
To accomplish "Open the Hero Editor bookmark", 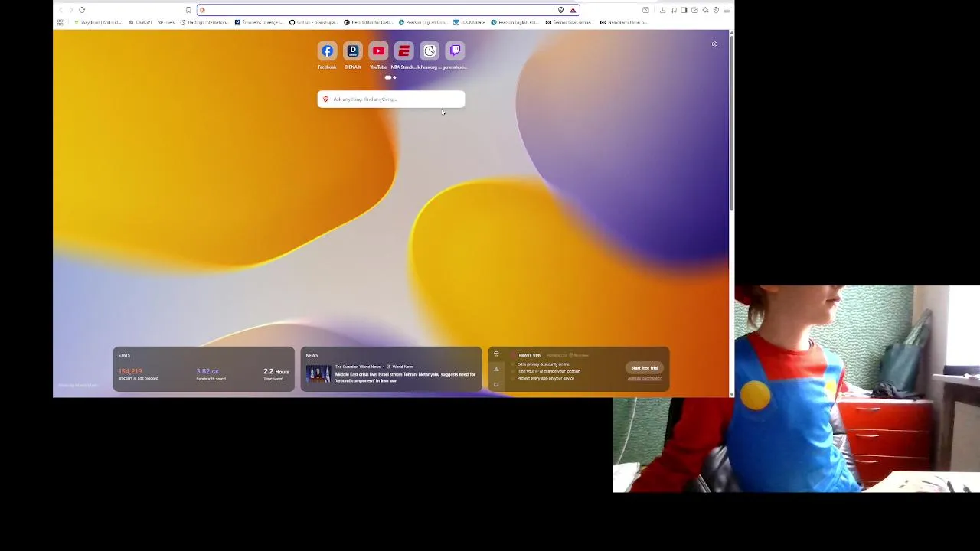I will [367, 22].
